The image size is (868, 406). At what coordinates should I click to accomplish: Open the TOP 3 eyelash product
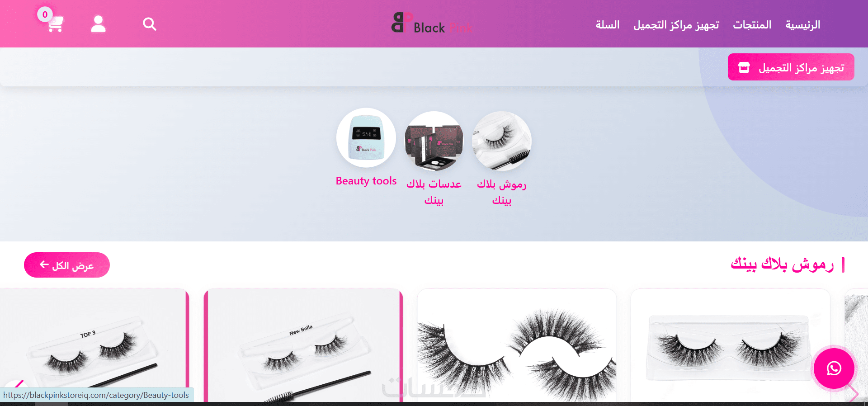(94, 346)
